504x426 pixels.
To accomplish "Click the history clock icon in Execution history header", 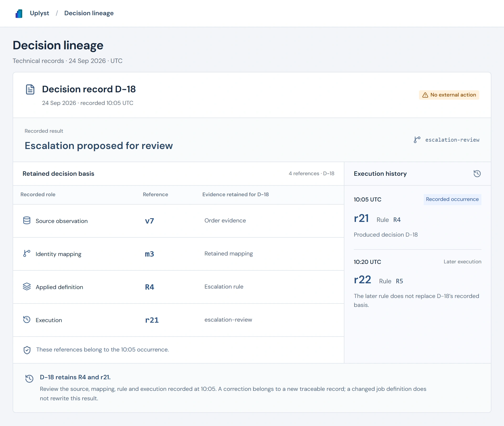I will coord(477,174).
